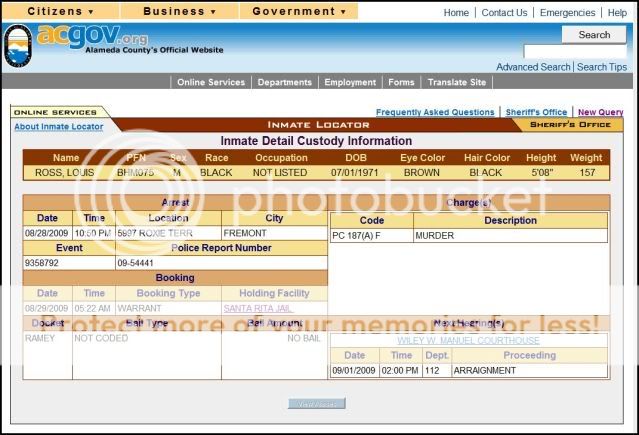
Task: Select Translate Site in navigation bar
Action: point(457,82)
